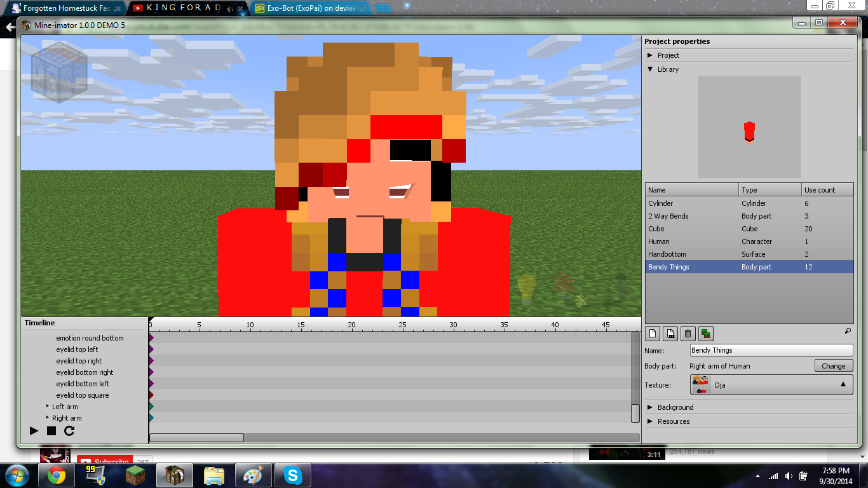The height and width of the screenshot is (488, 868).
Task: Open the Dja texture dropdown
Action: coord(771,384)
